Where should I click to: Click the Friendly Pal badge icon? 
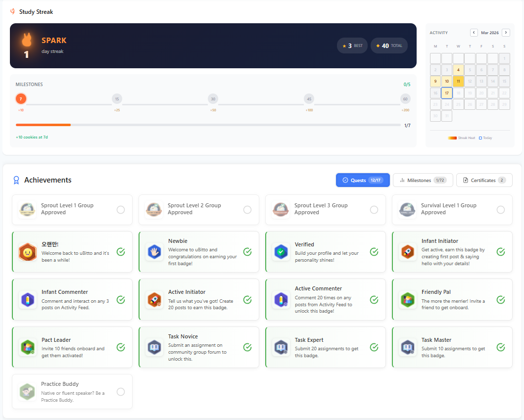407,299
